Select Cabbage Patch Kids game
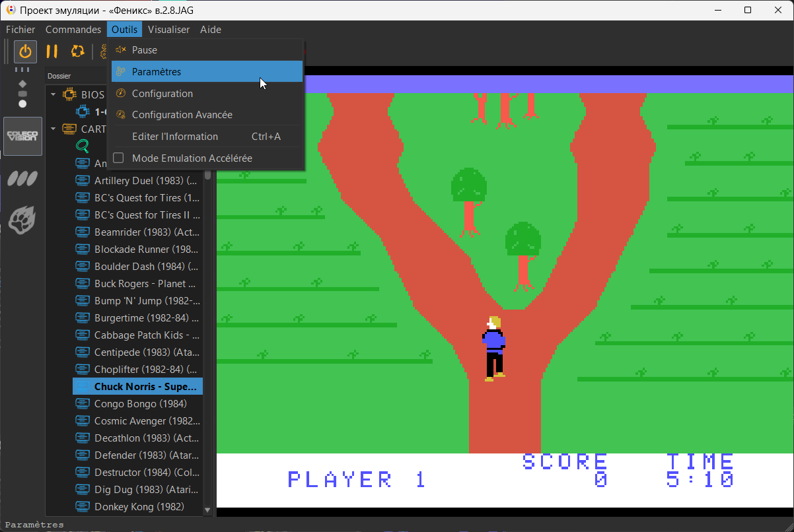 147,335
